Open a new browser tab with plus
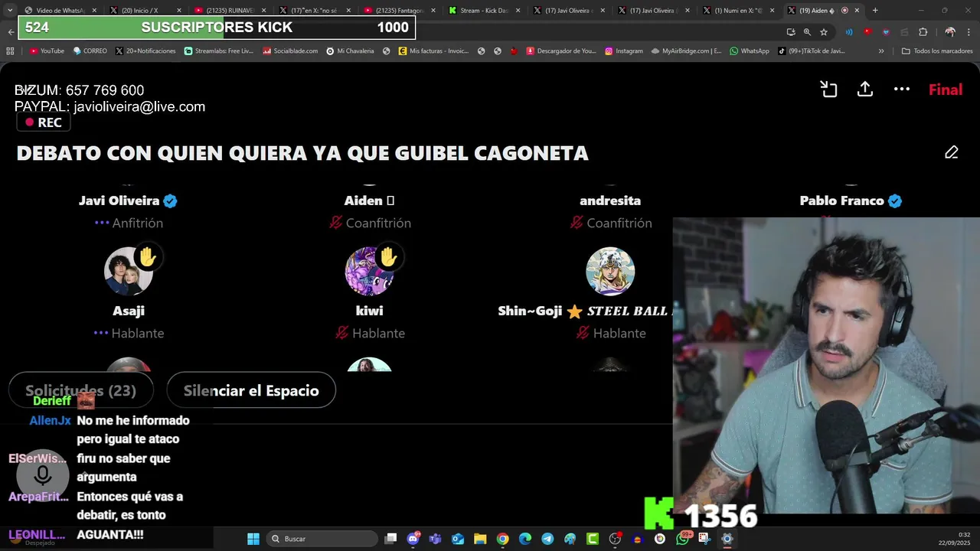Image resolution: width=980 pixels, height=551 pixels. (875, 10)
